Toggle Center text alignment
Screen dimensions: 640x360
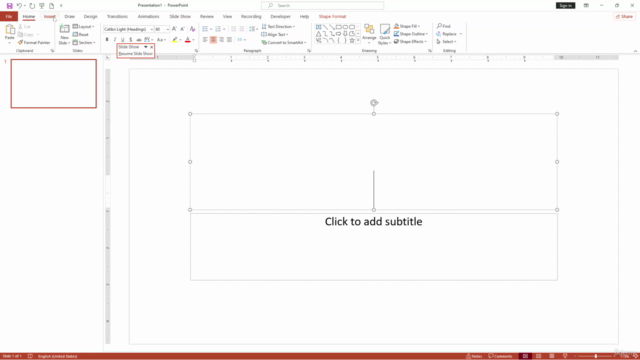(213, 40)
